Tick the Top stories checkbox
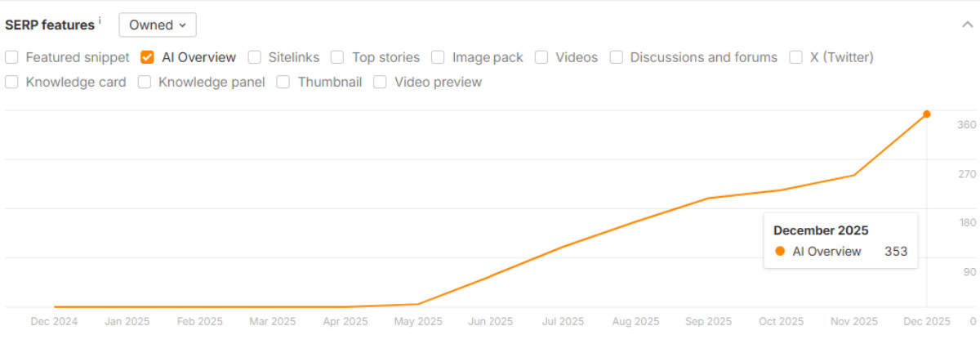Image resolution: width=980 pixels, height=344 pixels. (338, 57)
